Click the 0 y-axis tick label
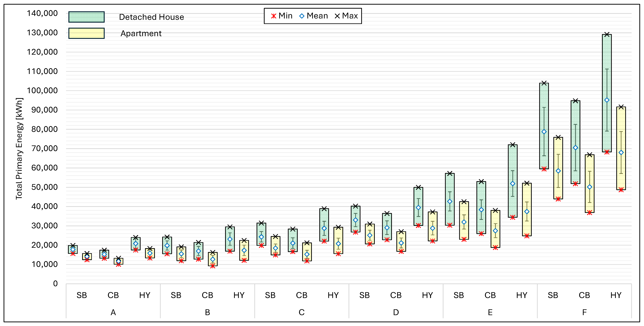Image resolution: width=644 pixels, height=326 pixels. tap(55, 284)
